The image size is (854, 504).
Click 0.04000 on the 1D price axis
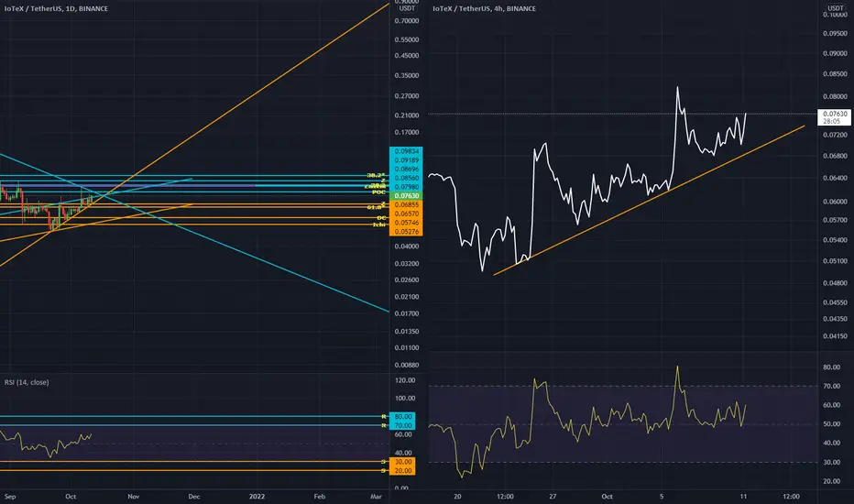[407, 247]
